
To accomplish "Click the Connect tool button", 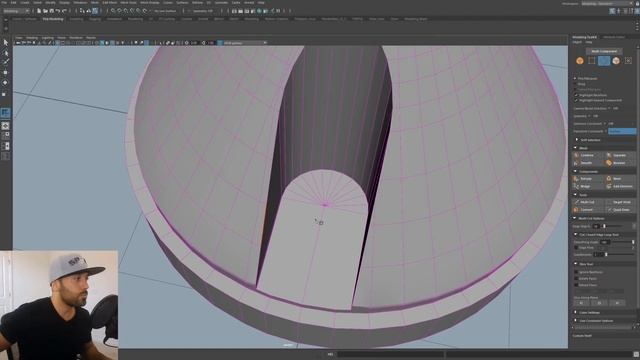I will pyautogui.click(x=588, y=209).
